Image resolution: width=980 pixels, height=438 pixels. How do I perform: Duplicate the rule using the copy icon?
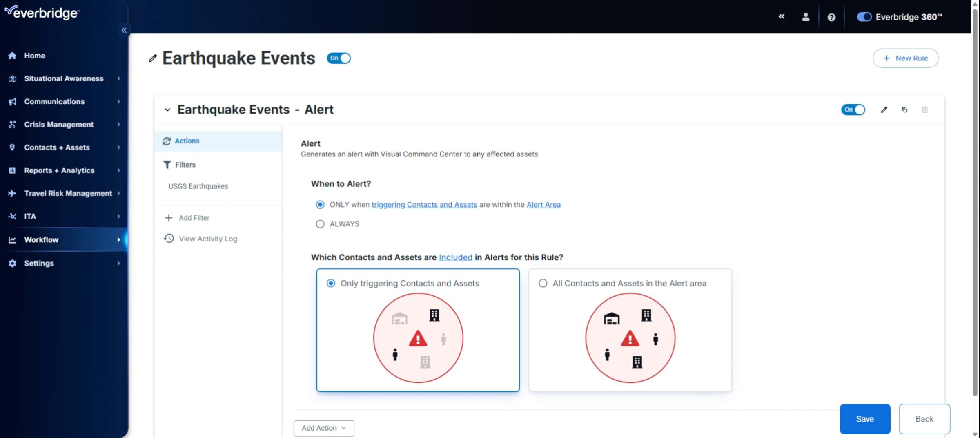pos(905,109)
